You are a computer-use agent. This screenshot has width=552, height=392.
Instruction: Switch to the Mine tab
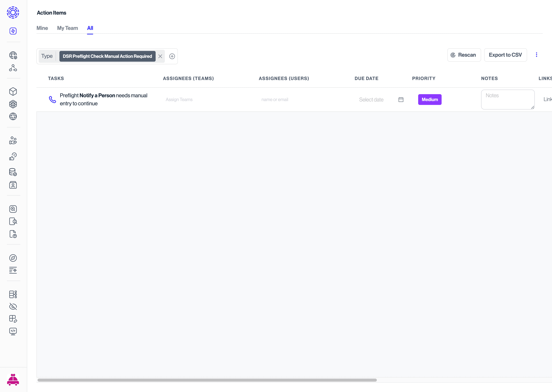pos(42,28)
